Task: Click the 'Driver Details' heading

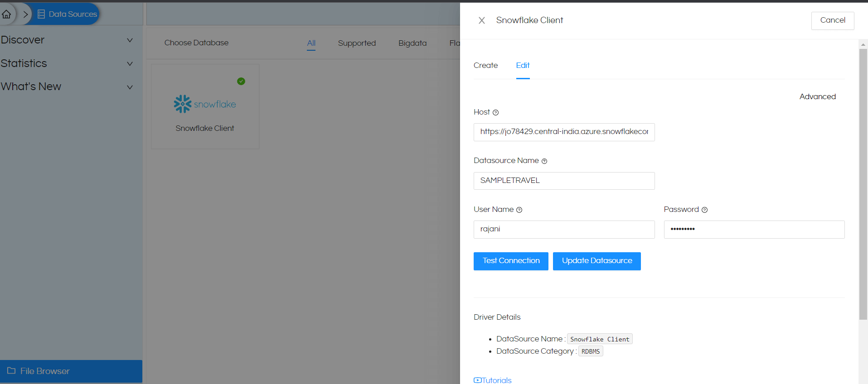Action: click(497, 317)
